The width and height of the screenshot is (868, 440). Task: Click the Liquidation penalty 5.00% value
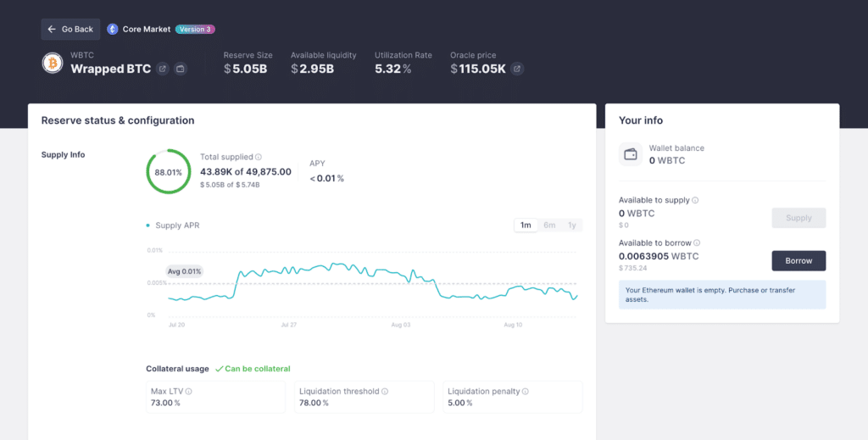click(x=460, y=403)
